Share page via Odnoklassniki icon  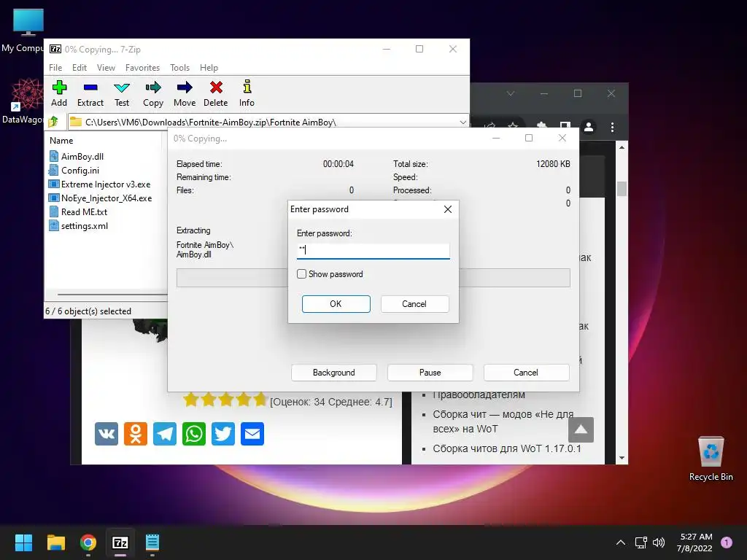tap(135, 434)
